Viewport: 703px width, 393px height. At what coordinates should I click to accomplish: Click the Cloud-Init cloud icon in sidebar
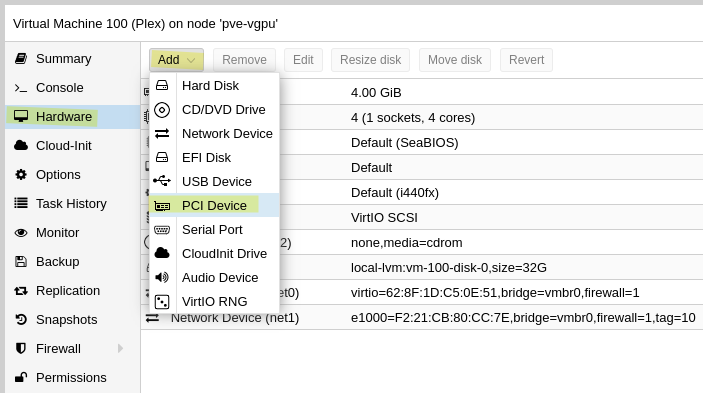click(x=21, y=146)
